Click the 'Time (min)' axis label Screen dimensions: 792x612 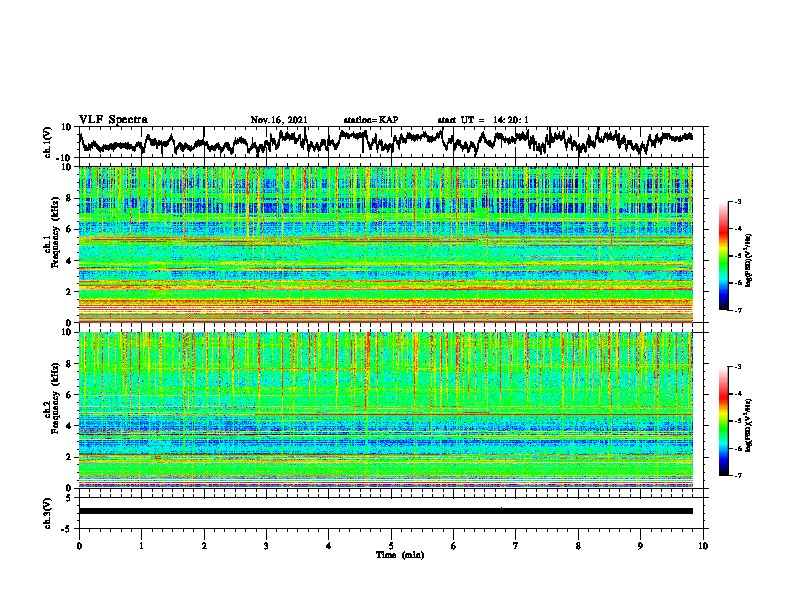coord(400,555)
